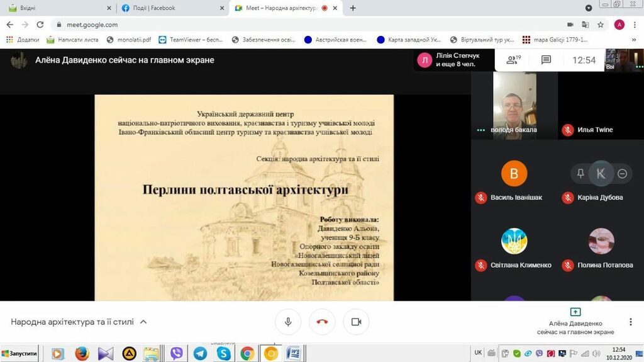Open the Chrome three-dot menu
Screen dimensions: 644x362
tap(635, 25)
